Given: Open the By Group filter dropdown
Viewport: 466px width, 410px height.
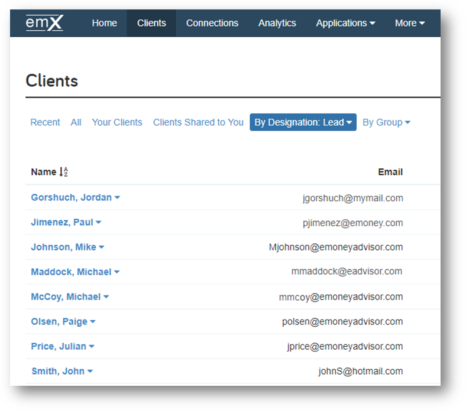Looking at the screenshot, I should tap(386, 122).
